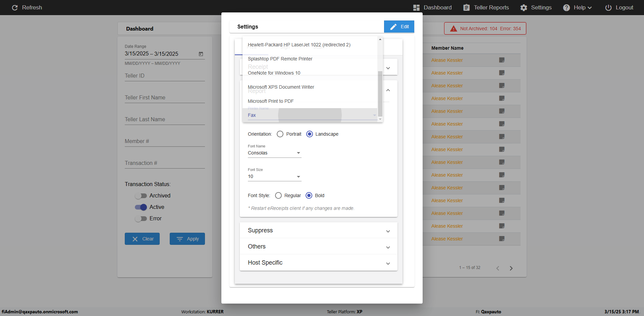Go to next page of results
This screenshot has width=644, height=316.
pos(511,268)
